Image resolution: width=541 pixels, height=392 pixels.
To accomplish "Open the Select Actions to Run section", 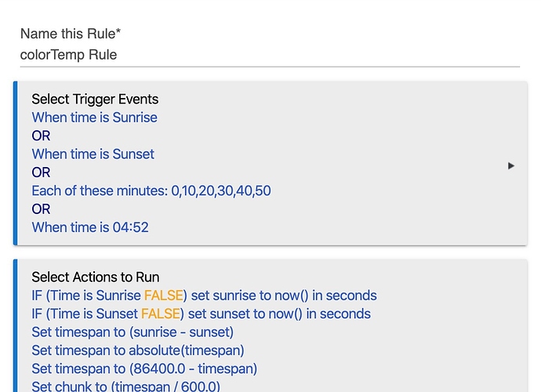I will pos(96,278).
